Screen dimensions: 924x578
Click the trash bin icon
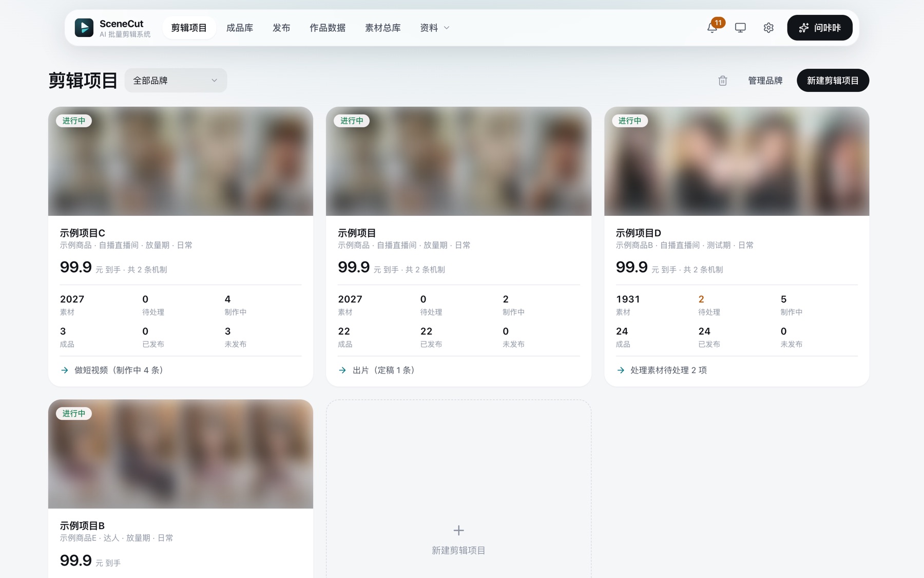[x=723, y=81]
